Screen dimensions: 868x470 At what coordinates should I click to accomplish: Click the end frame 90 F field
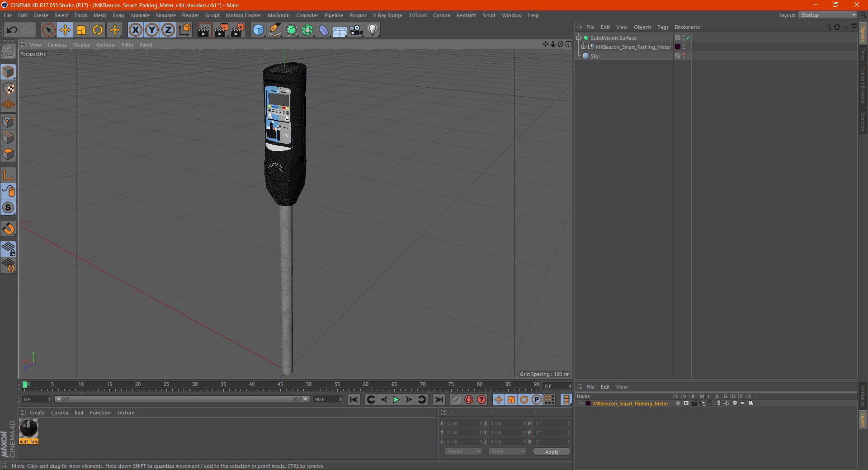(328, 399)
